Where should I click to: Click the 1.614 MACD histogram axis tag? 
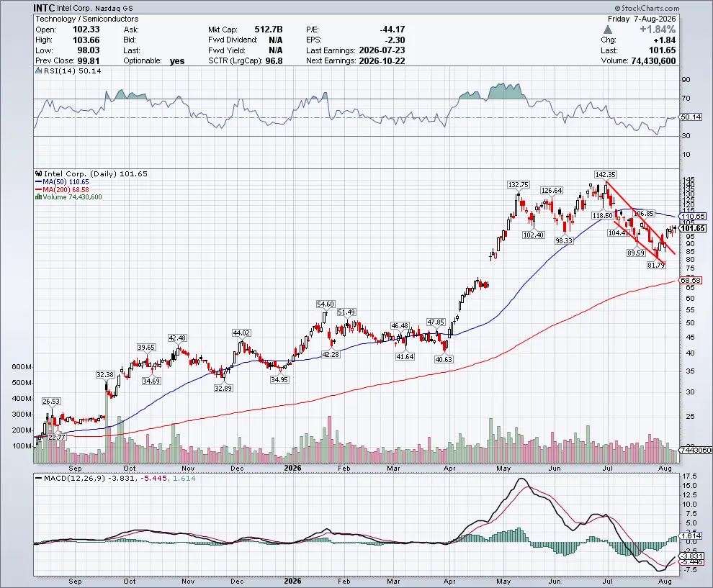click(691, 535)
